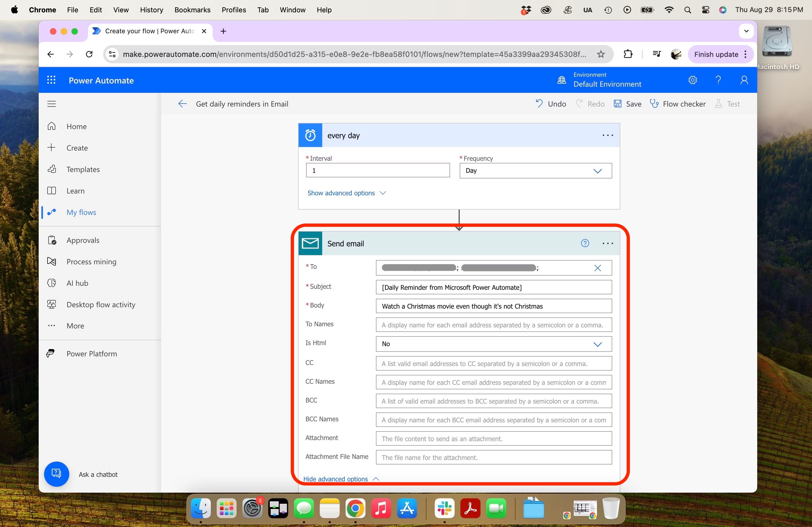Expand Show advanced options for every day

coord(346,193)
